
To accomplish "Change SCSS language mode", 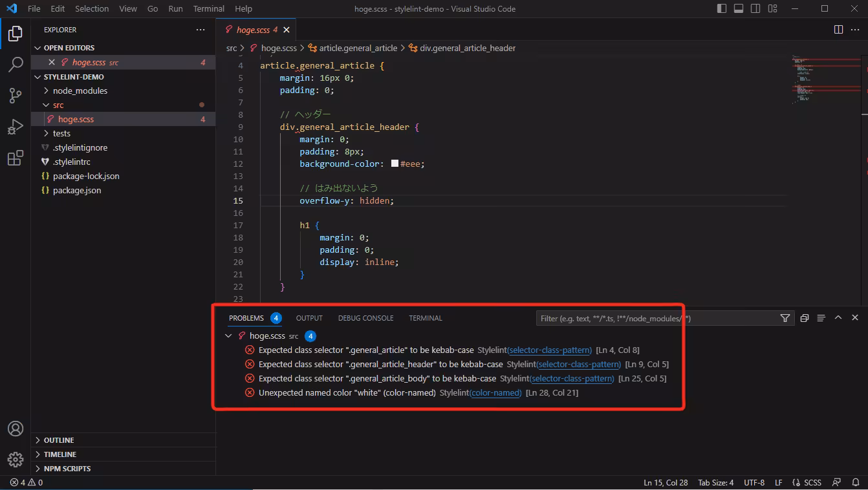I will 812,482.
